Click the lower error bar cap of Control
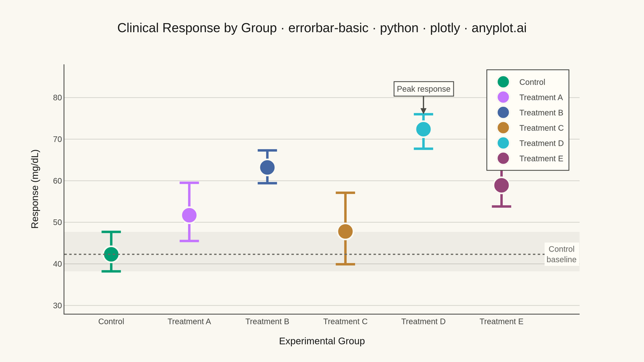 coord(111,271)
